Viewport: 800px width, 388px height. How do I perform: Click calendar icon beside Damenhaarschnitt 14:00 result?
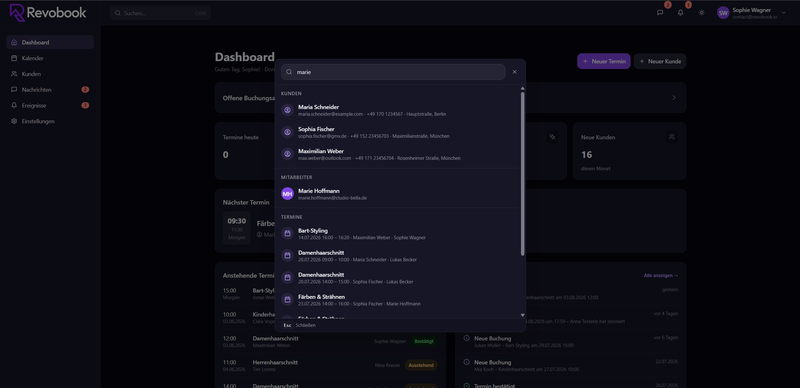point(287,278)
